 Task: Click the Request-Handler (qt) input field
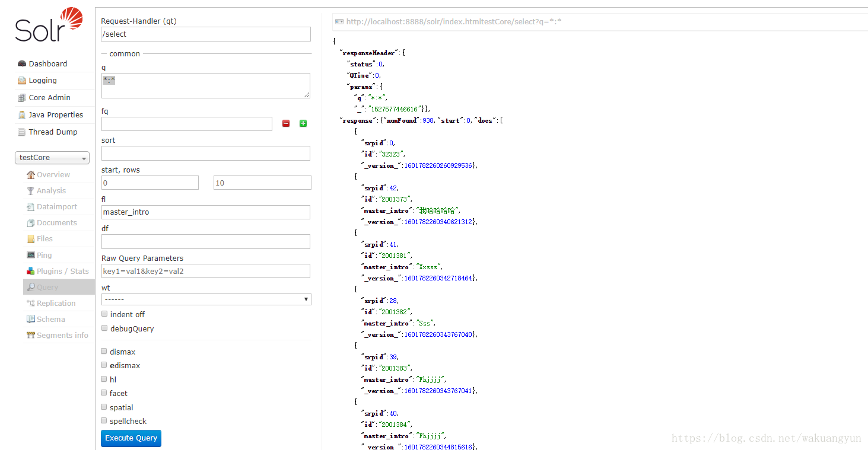(206, 34)
